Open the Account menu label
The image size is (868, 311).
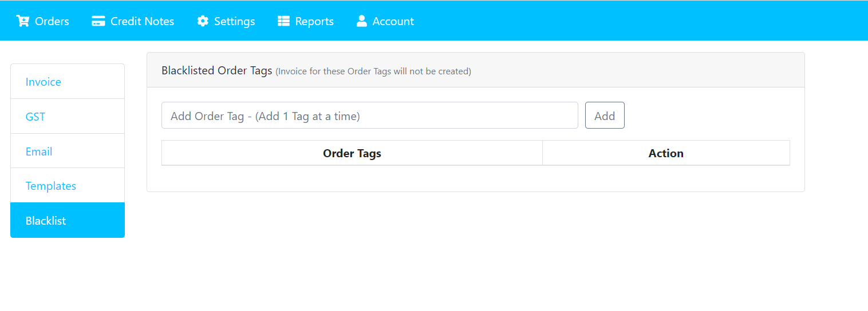click(x=393, y=21)
